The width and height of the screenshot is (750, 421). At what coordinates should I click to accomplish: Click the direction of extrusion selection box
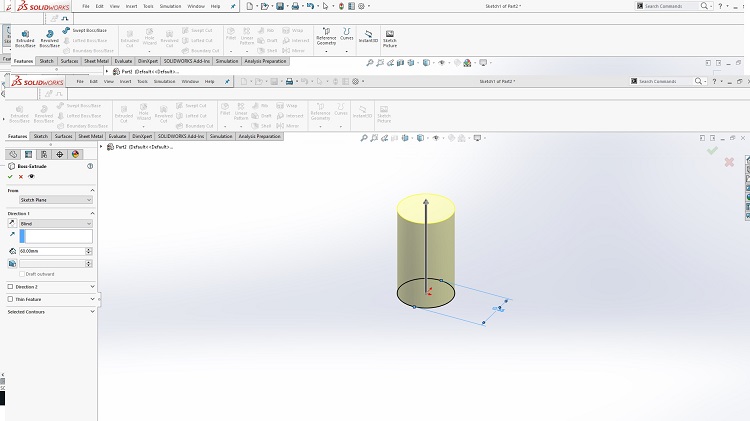55,236
